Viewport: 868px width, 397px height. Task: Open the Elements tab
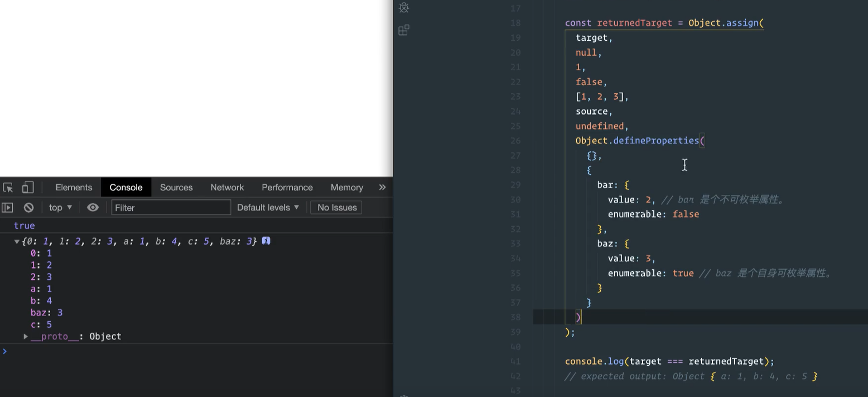click(74, 188)
